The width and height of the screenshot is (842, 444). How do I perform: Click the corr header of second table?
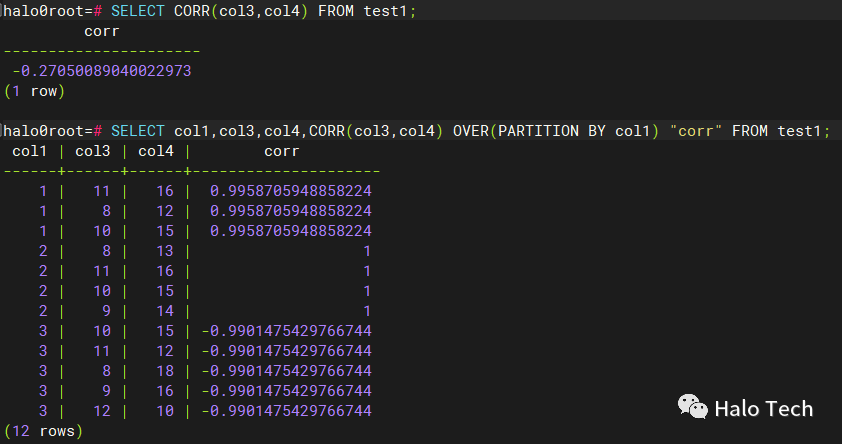[281, 151]
